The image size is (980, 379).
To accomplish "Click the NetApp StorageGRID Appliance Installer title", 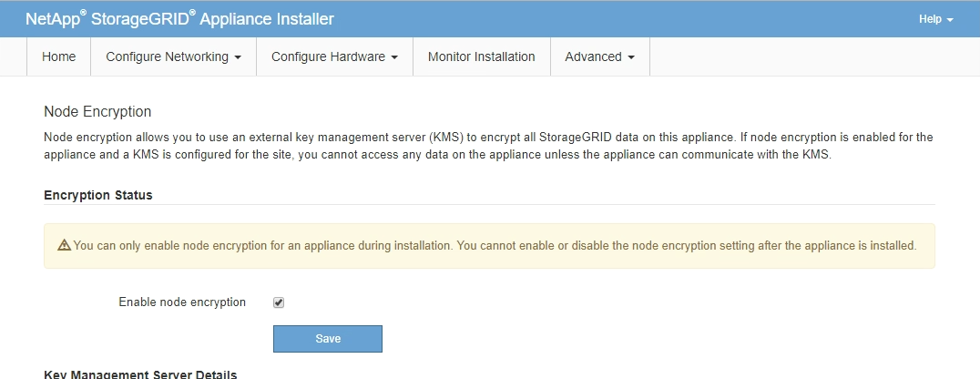I will click(179, 19).
